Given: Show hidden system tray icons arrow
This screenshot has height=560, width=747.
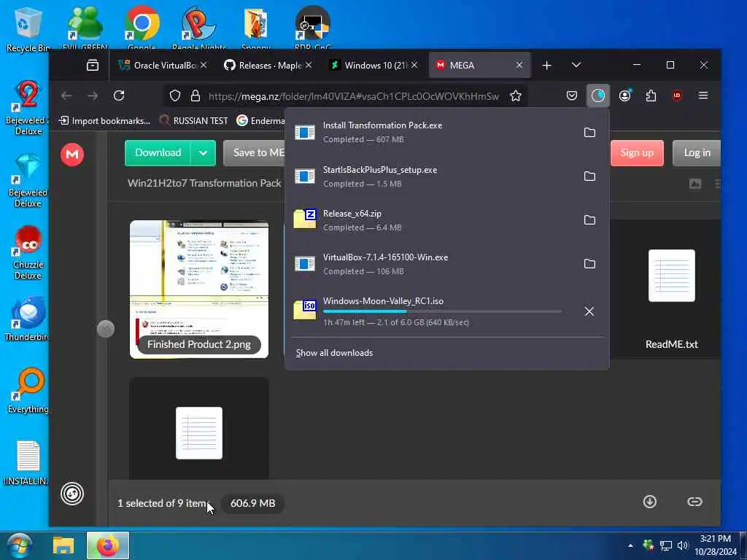Looking at the screenshot, I should tap(630, 545).
